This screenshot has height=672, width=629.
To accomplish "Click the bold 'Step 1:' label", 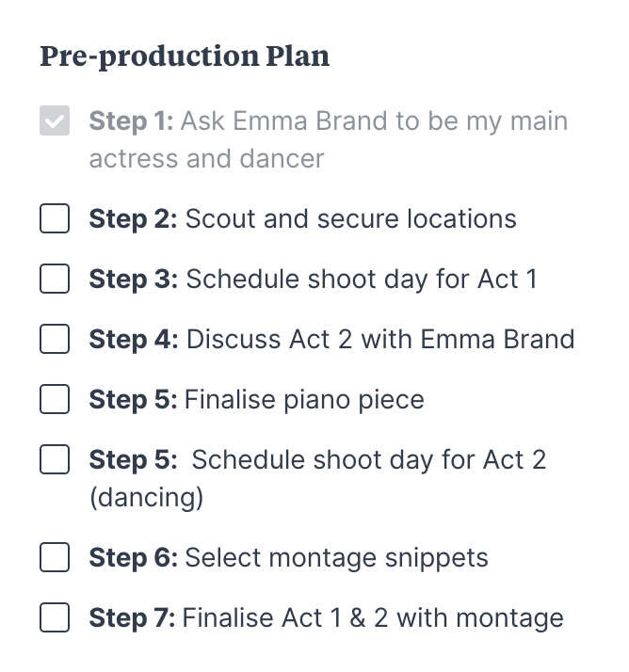I will point(131,121).
